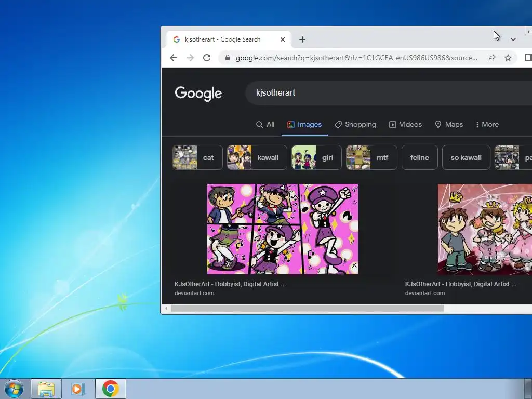Open the Maps tab

point(449,125)
